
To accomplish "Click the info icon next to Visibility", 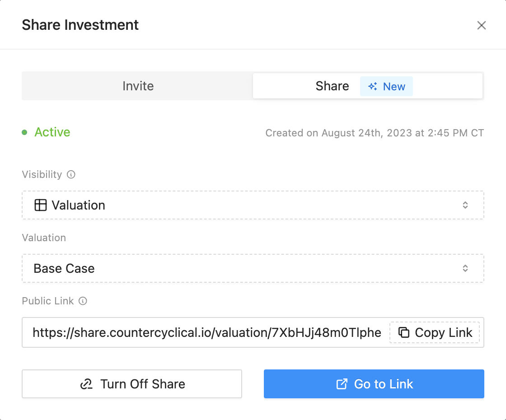I will pos(71,174).
